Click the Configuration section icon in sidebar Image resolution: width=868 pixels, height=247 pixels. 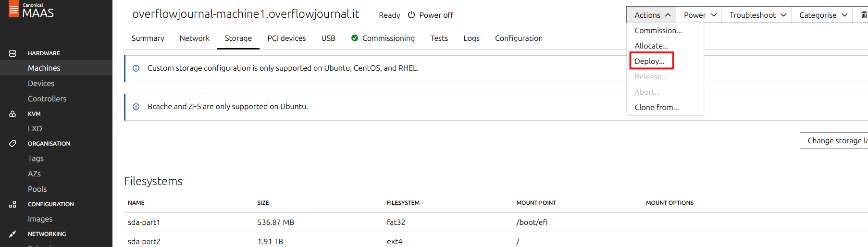point(12,204)
